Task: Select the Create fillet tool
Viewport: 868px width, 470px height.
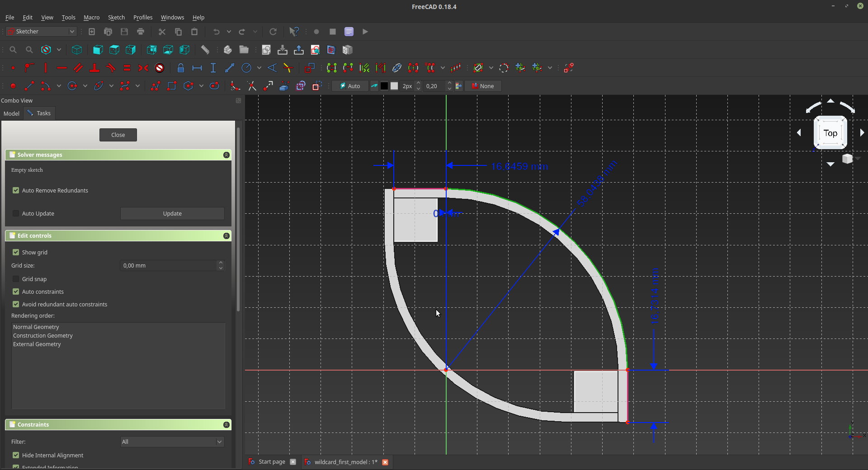Action: click(x=235, y=86)
